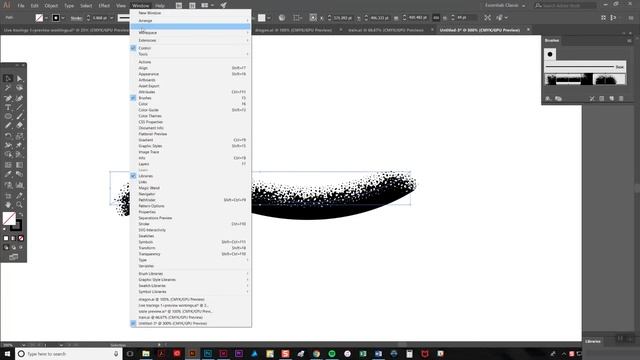This screenshot has height=360, width=640.
Task: Set paint mode to Color
Action: point(6,238)
